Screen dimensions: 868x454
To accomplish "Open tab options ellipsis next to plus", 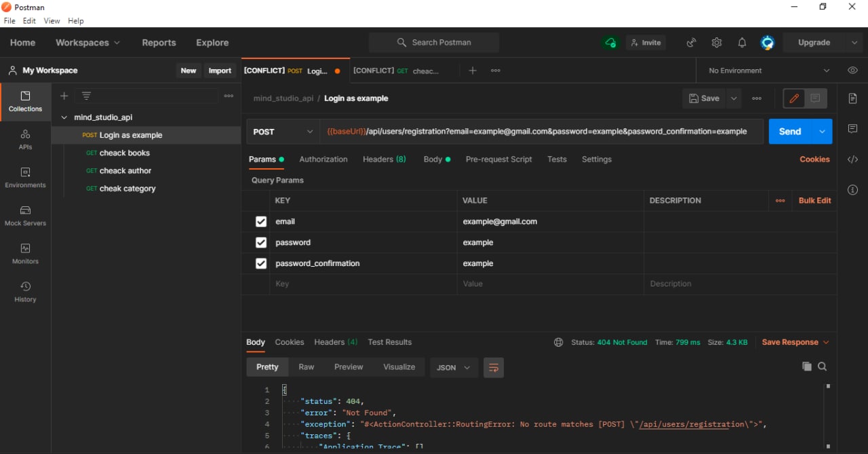I will point(496,71).
